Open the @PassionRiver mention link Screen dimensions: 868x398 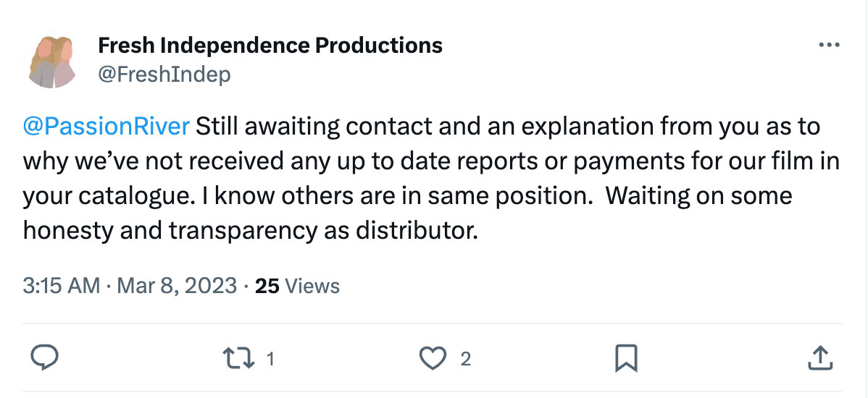[107, 127]
